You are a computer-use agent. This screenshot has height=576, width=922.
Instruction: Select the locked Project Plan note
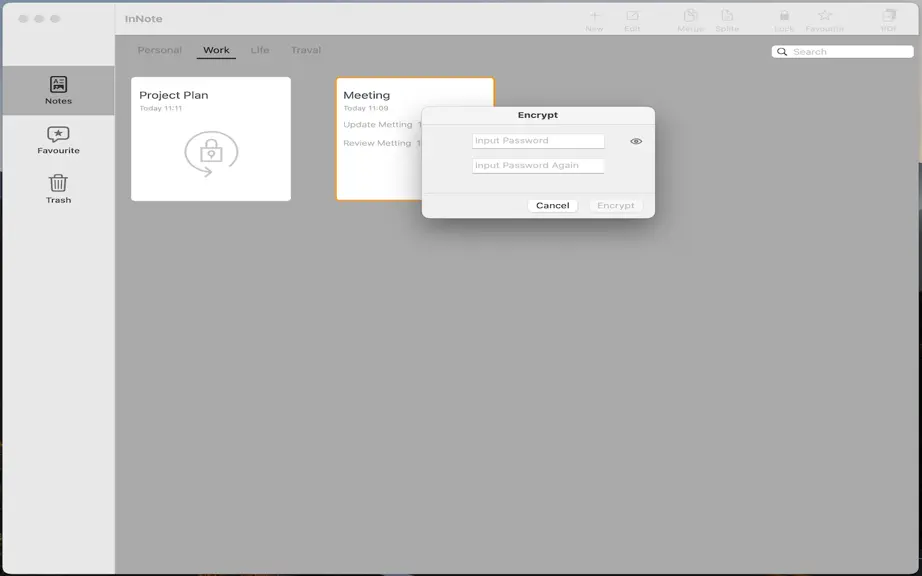211,139
